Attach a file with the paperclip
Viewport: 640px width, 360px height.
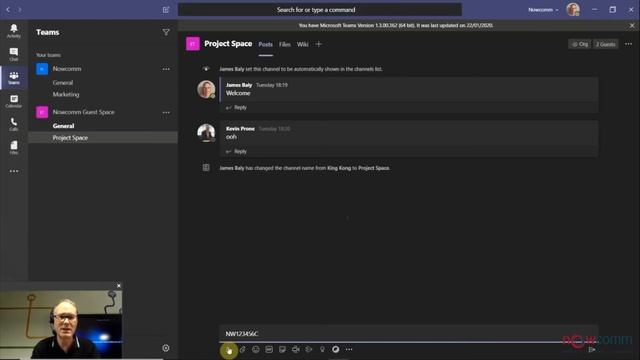pos(242,349)
